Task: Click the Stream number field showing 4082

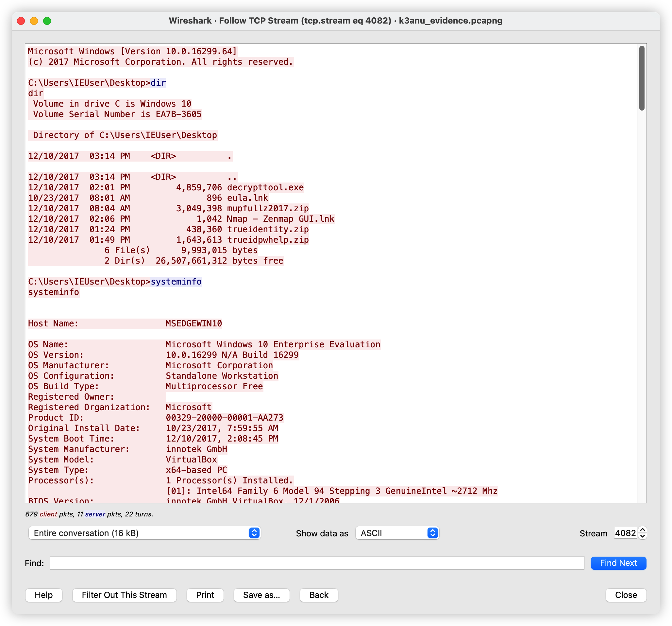Action: [625, 533]
